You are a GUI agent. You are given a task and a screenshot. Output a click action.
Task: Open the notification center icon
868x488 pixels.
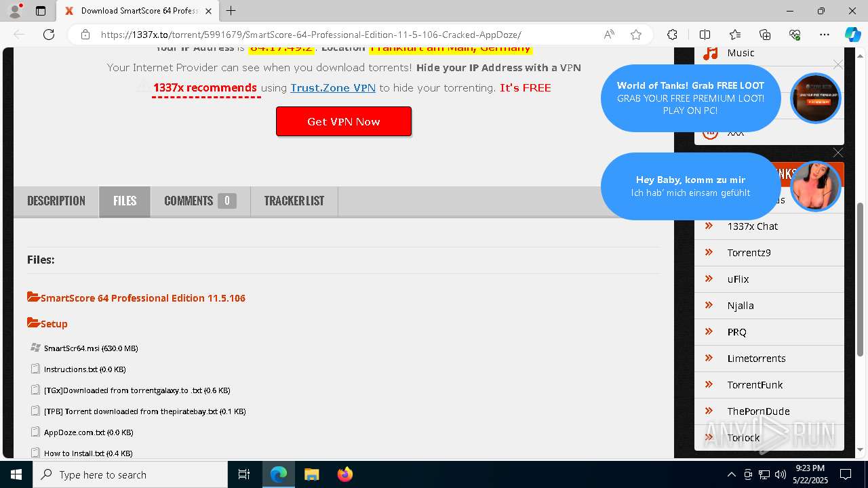point(846,474)
